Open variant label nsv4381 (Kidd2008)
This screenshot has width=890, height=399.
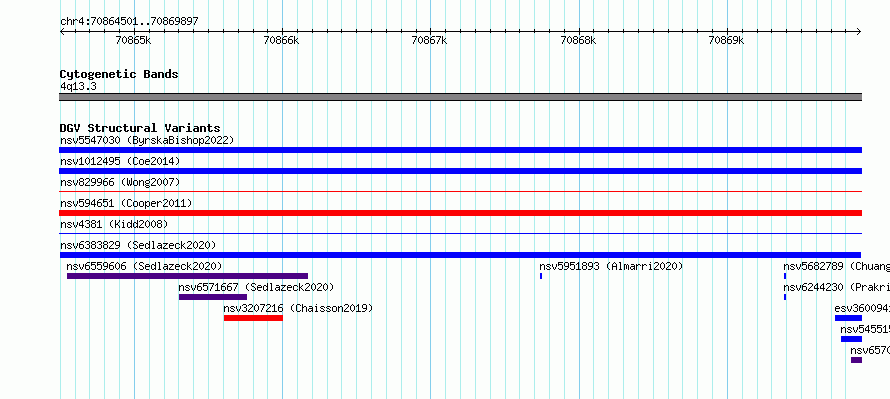(x=114, y=224)
